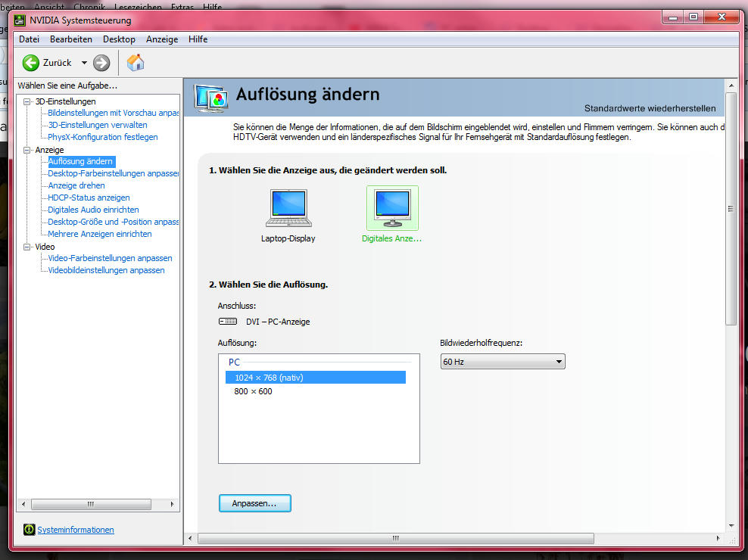The width and height of the screenshot is (748, 560).
Task: Click the Anpassen… button
Action: tap(254, 503)
